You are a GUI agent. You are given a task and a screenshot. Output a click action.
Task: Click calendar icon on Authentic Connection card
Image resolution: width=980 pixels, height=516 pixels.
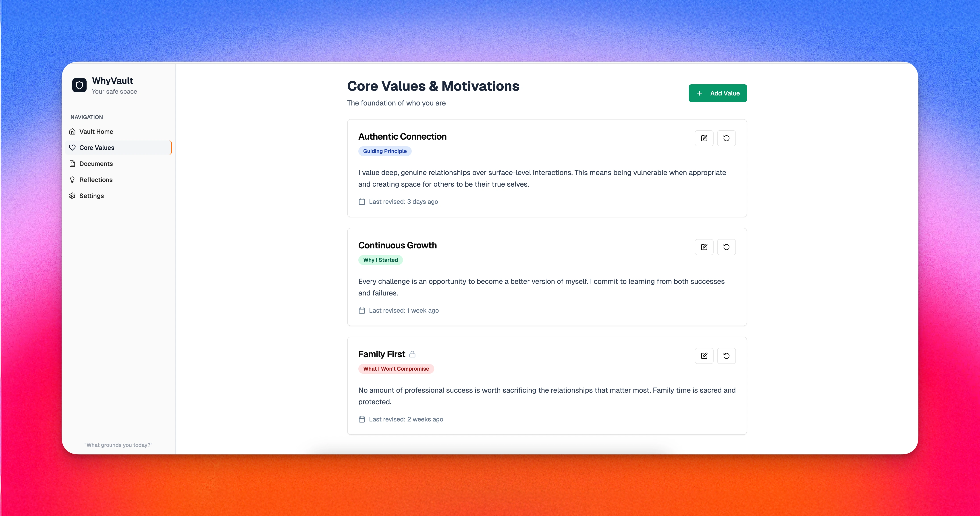click(362, 202)
